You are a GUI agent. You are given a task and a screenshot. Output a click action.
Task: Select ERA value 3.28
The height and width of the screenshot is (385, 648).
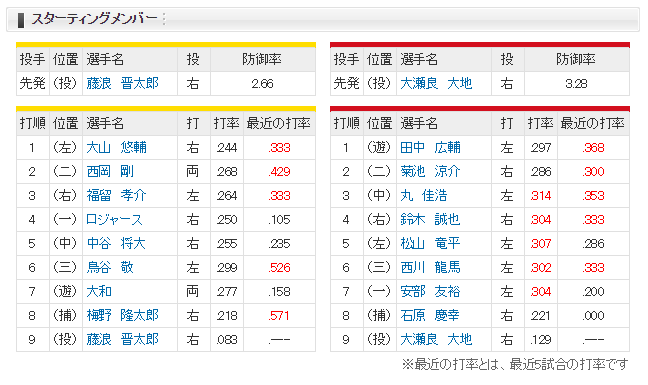tap(576, 84)
